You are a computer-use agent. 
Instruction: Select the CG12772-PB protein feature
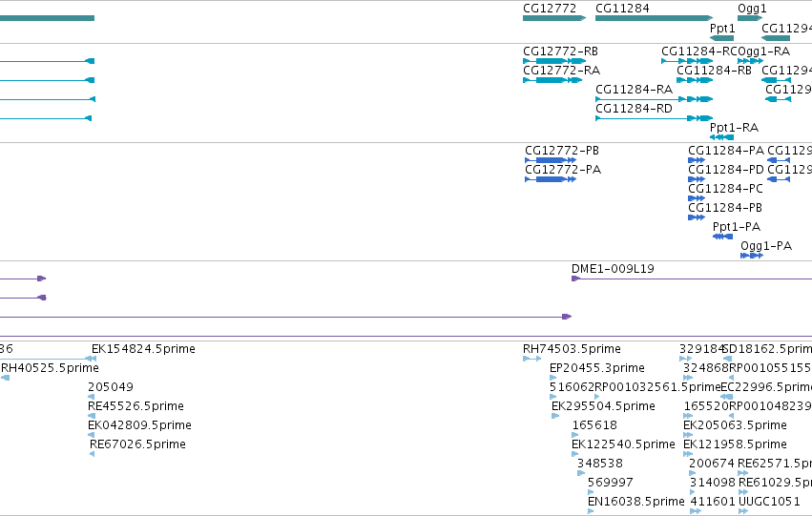point(551,160)
